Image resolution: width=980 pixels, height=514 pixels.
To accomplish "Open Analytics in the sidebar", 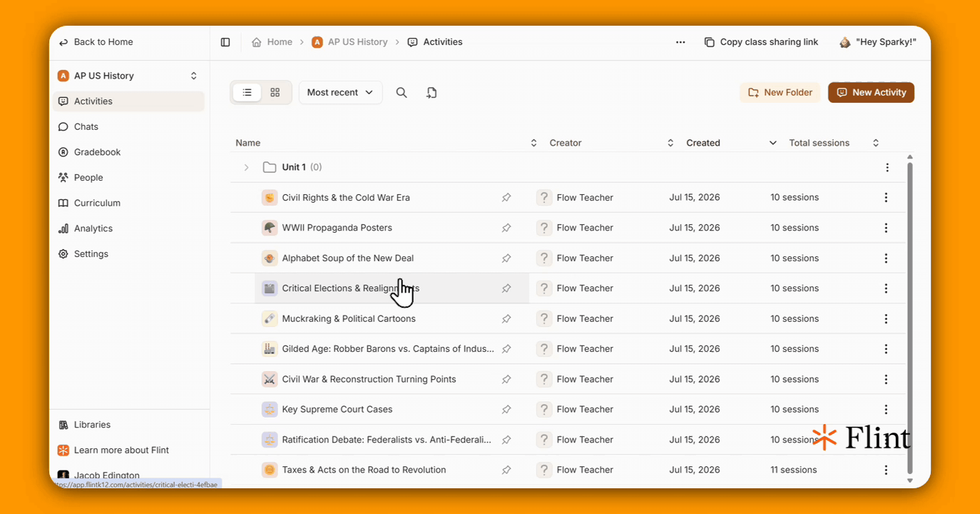I will point(128,228).
